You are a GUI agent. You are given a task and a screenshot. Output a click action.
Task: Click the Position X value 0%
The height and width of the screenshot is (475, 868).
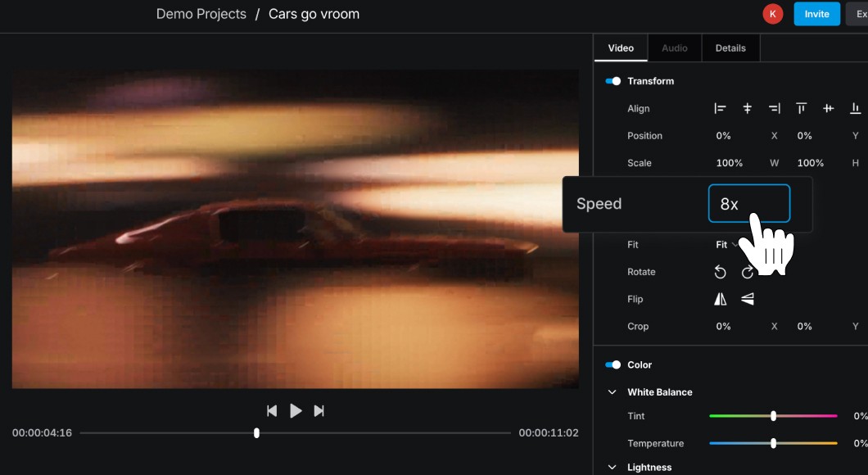point(723,136)
